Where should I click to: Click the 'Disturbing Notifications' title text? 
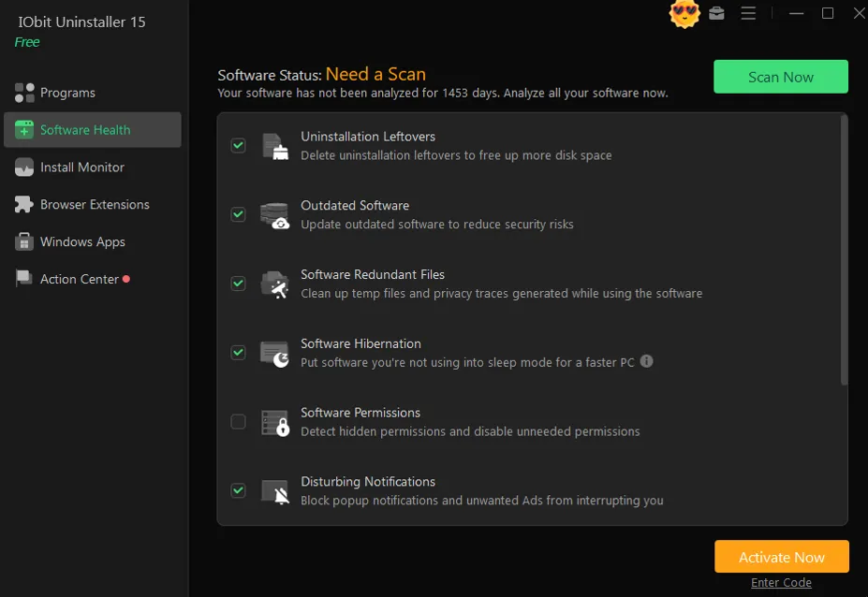[368, 482]
